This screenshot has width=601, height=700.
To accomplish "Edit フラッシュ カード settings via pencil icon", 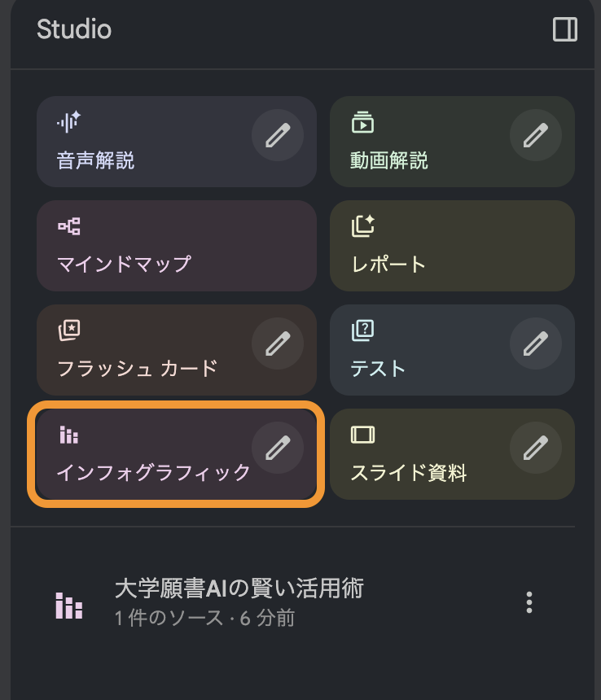I will [278, 343].
